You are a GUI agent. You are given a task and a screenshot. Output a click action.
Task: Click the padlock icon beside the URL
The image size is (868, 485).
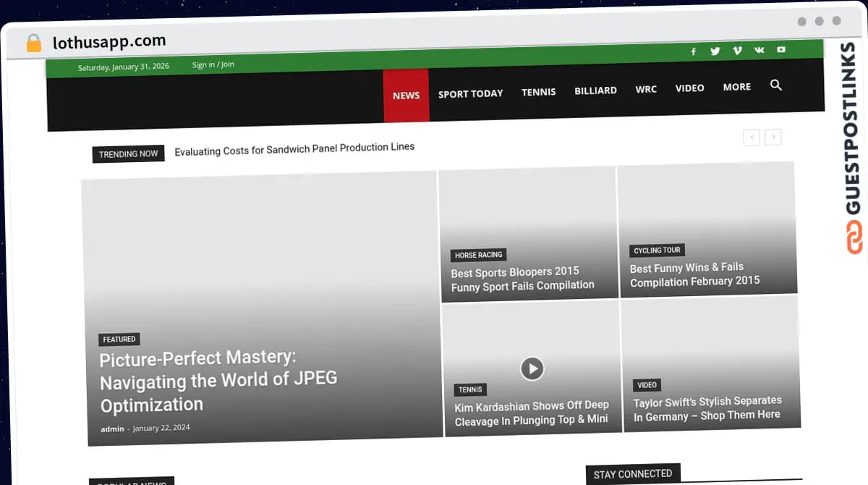pyautogui.click(x=34, y=43)
